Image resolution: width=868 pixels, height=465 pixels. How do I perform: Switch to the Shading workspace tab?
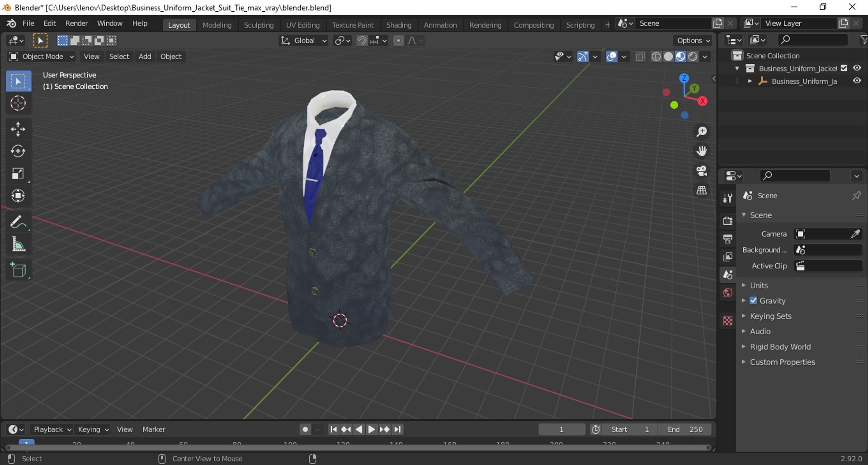(399, 25)
